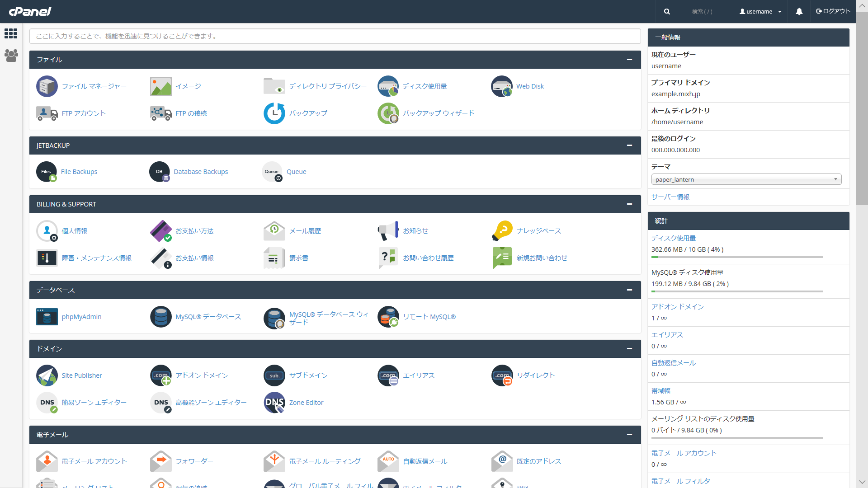The image size is (868, 488).
Task: Click the disk usage progress bar
Action: point(737,257)
